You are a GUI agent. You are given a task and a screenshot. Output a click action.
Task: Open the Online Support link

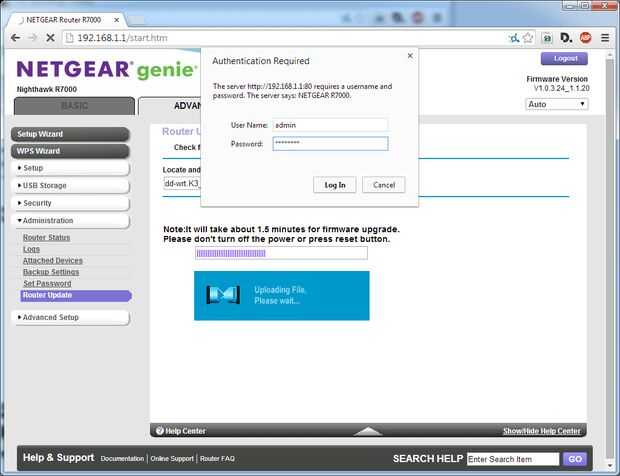tap(172, 459)
